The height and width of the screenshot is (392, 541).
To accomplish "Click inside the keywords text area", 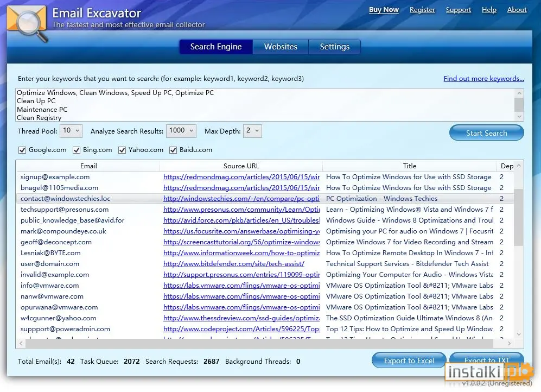I will [265, 105].
